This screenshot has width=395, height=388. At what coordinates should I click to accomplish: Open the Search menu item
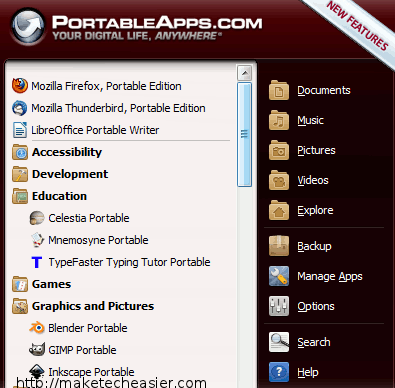coord(300,342)
